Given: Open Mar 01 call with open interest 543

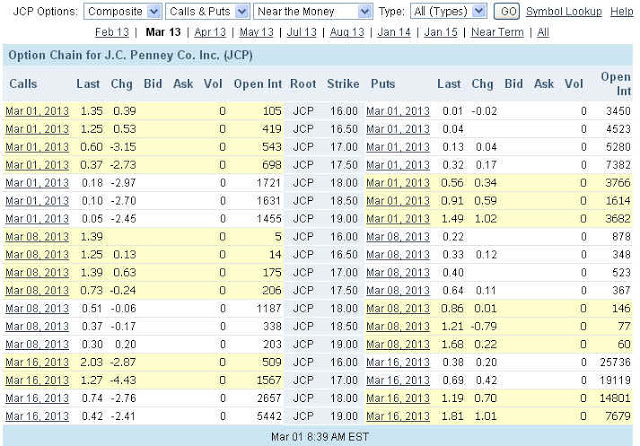Looking at the screenshot, I should [37, 147].
